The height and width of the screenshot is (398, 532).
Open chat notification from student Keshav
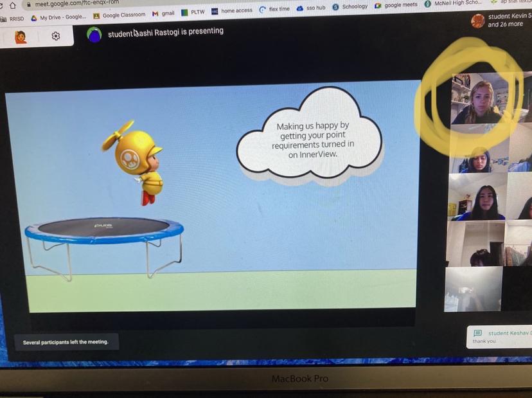499,337
